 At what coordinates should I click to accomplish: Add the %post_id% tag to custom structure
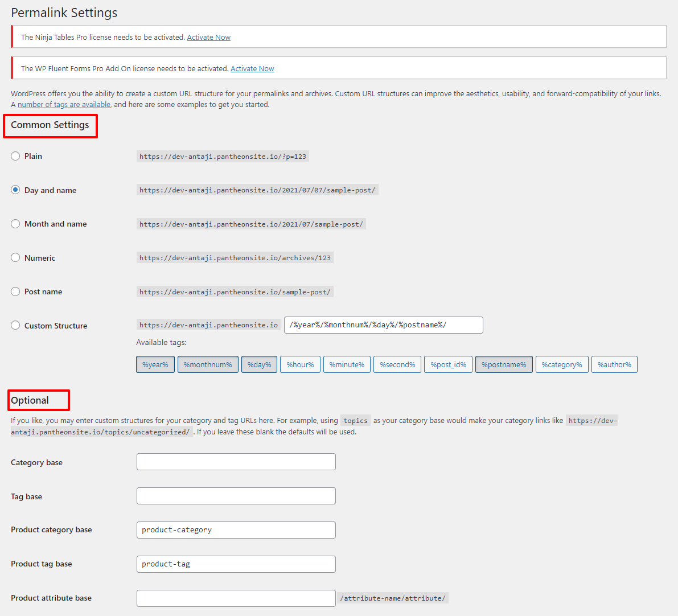click(448, 364)
